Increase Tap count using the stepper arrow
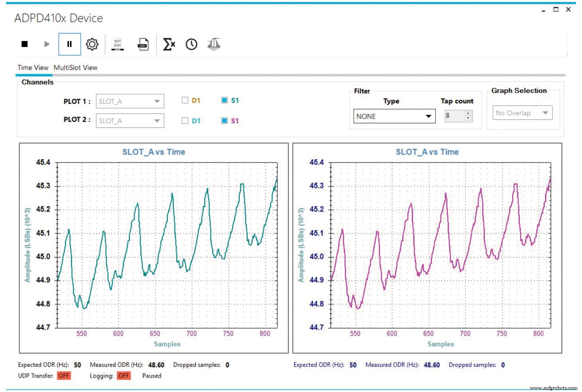The height and width of the screenshot is (392, 582). click(468, 114)
